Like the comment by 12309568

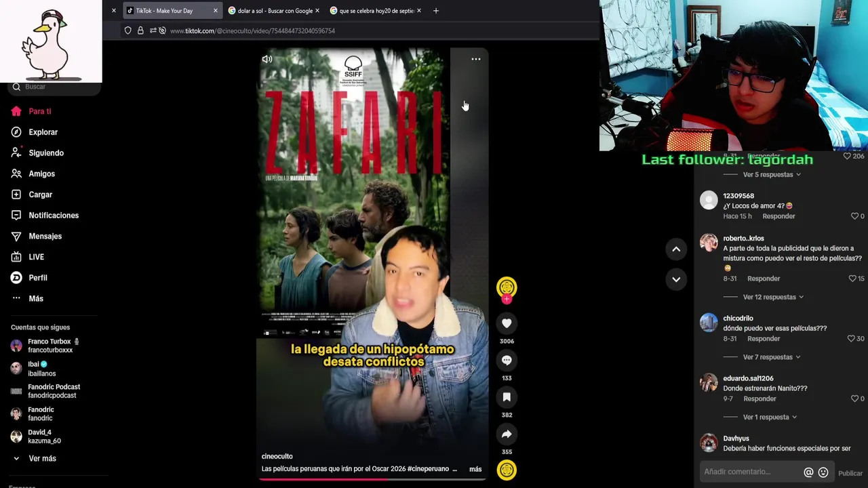pos(854,216)
